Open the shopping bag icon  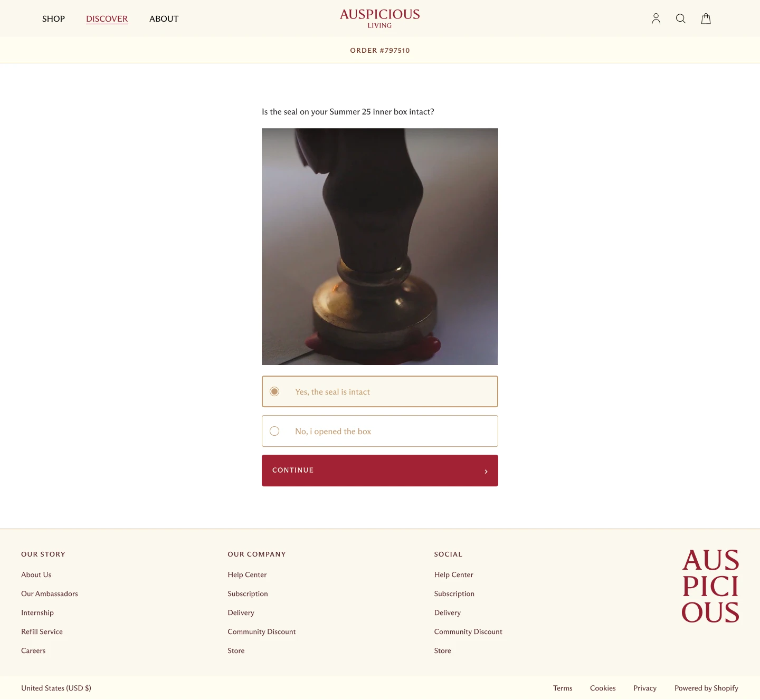pos(706,19)
